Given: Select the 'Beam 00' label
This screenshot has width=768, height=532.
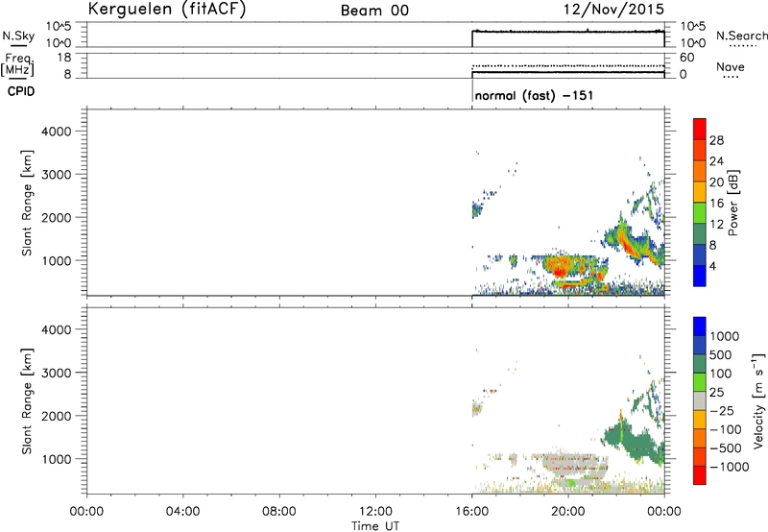Looking at the screenshot, I should 374,11.
